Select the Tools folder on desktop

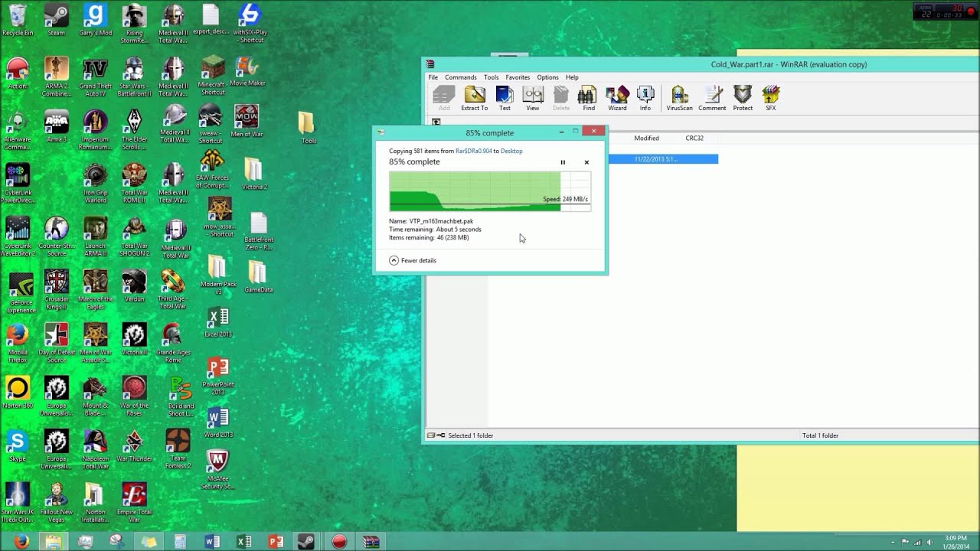tap(308, 128)
